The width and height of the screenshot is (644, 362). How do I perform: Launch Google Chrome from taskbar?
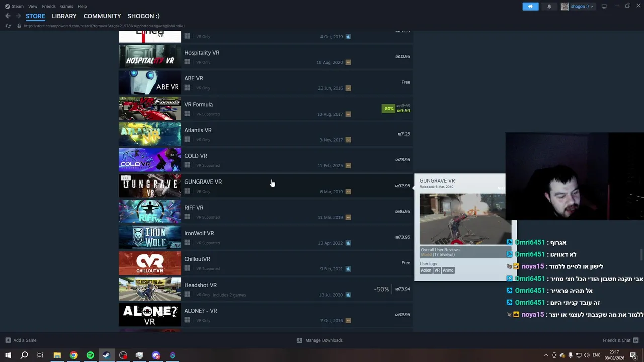(73, 355)
